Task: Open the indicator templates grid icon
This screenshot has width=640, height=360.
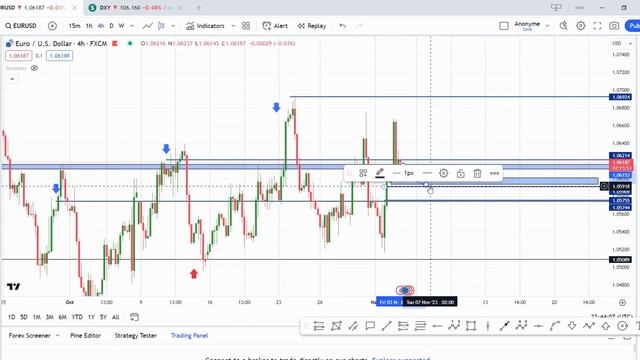Action: pos(246,26)
